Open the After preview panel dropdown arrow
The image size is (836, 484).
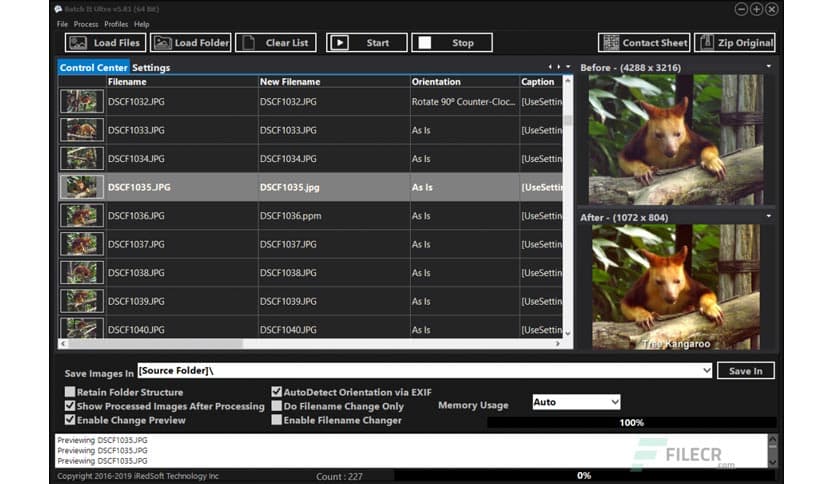pyautogui.click(x=768, y=216)
